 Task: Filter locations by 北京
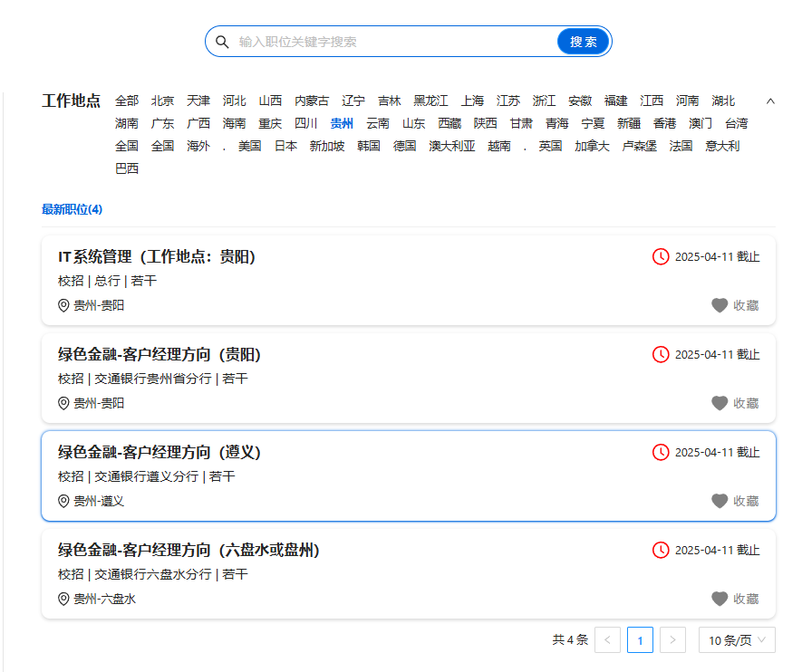(x=162, y=101)
